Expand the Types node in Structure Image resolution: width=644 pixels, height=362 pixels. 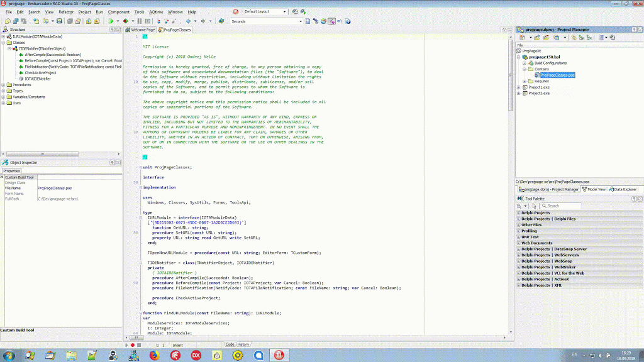(x=3, y=91)
